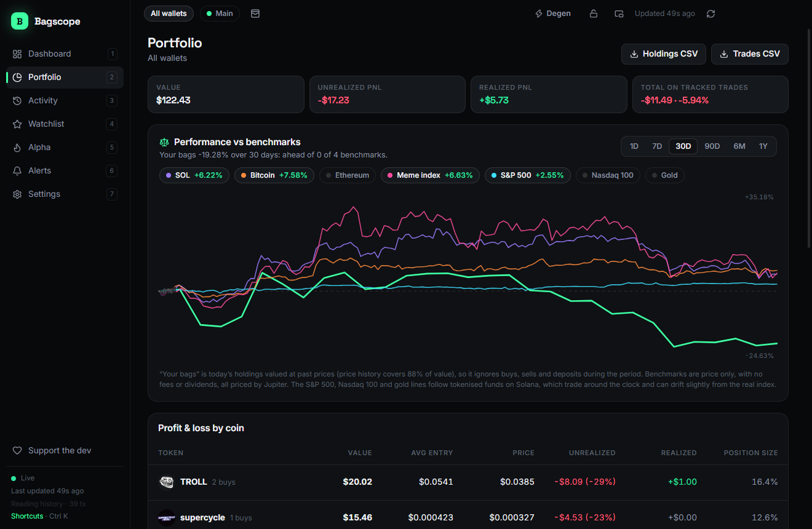Click the supercycle token logo

point(166,518)
